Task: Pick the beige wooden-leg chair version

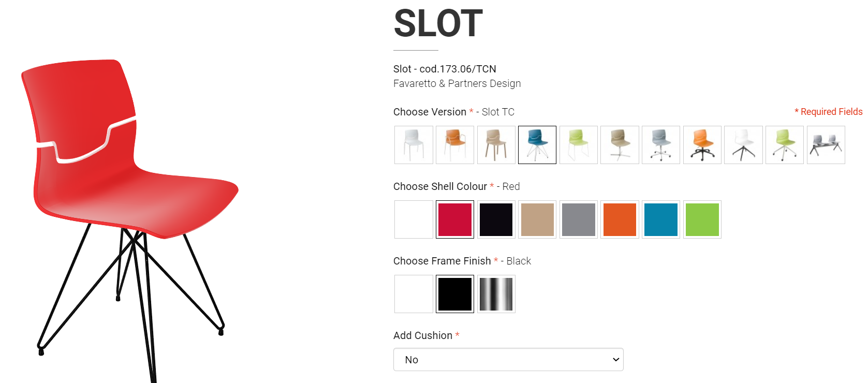Action: (x=496, y=145)
